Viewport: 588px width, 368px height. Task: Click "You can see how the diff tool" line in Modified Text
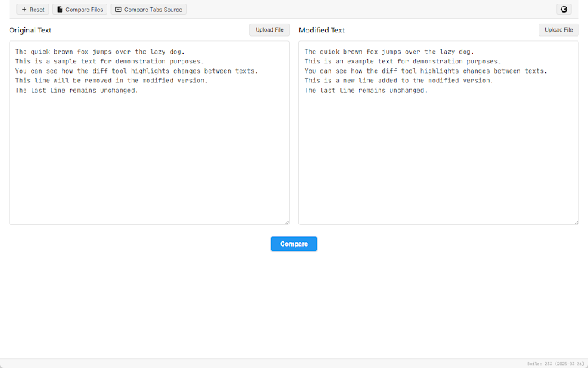426,71
